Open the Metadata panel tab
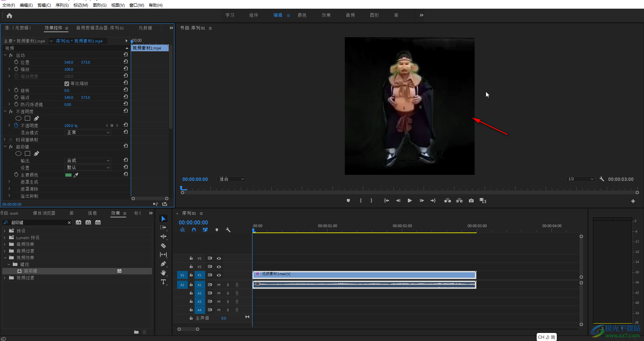 (x=145, y=28)
